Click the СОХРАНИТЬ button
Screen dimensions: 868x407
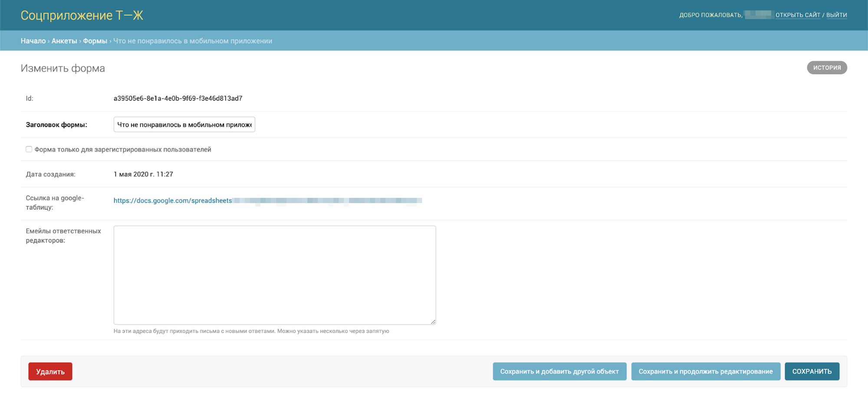click(x=812, y=371)
